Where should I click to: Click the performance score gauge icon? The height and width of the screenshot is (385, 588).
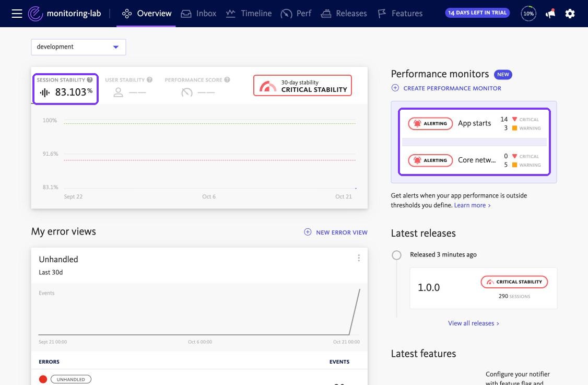point(187,92)
